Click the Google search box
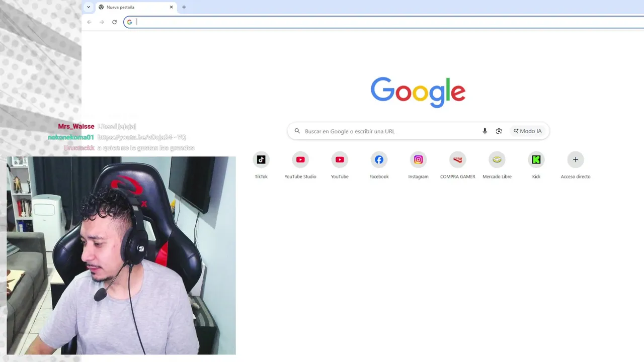 pos(418,131)
